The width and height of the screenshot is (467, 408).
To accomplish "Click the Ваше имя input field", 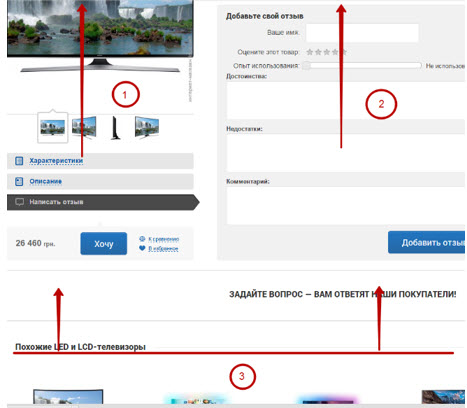I will (362, 33).
